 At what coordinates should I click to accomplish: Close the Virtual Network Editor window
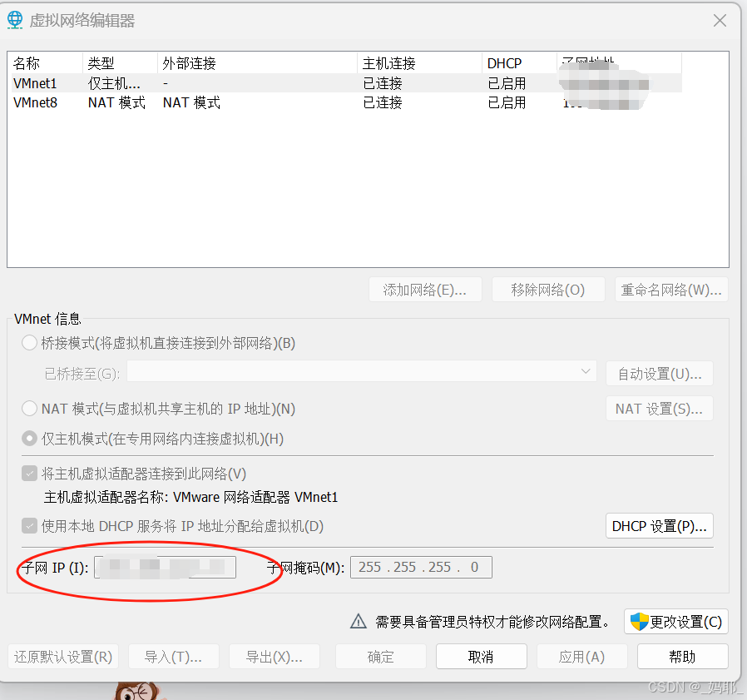click(x=720, y=21)
